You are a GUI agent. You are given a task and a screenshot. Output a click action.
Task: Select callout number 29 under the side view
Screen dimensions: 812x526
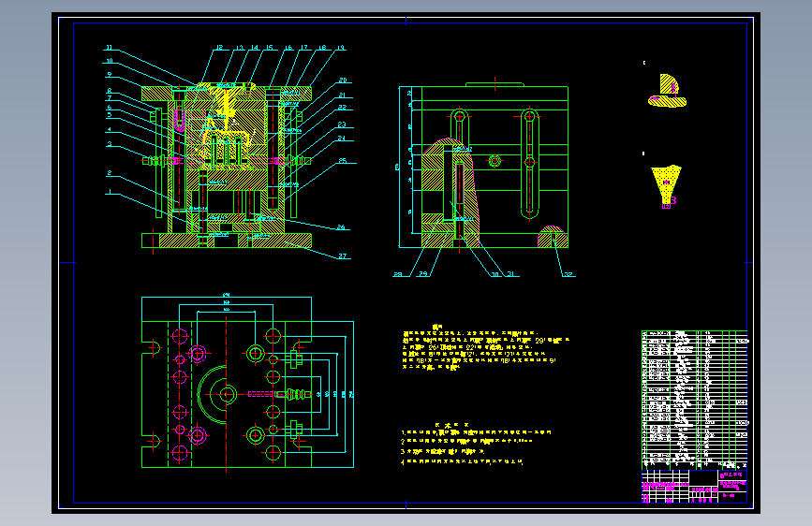tap(423, 274)
